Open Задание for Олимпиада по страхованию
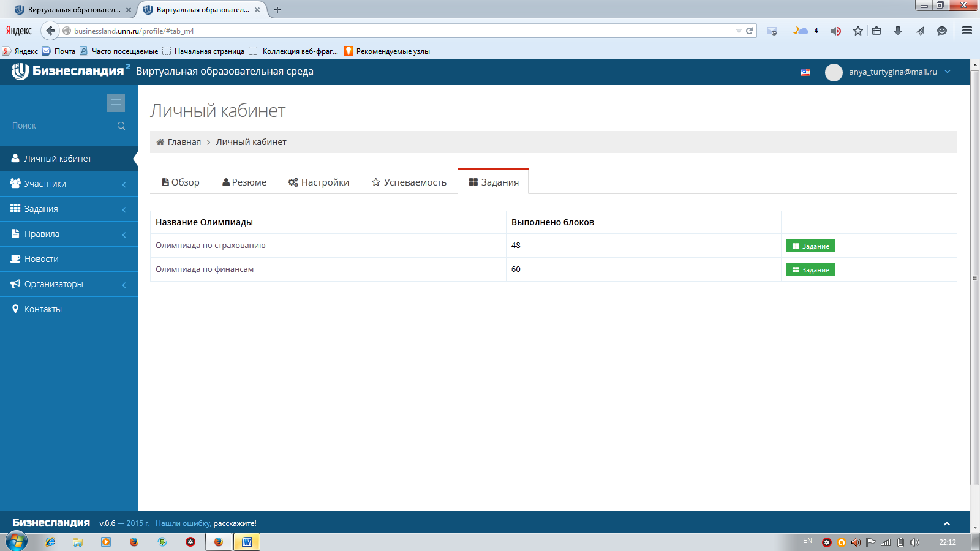Image resolution: width=980 pixels, height=551 pixels. tap(810, 246)
